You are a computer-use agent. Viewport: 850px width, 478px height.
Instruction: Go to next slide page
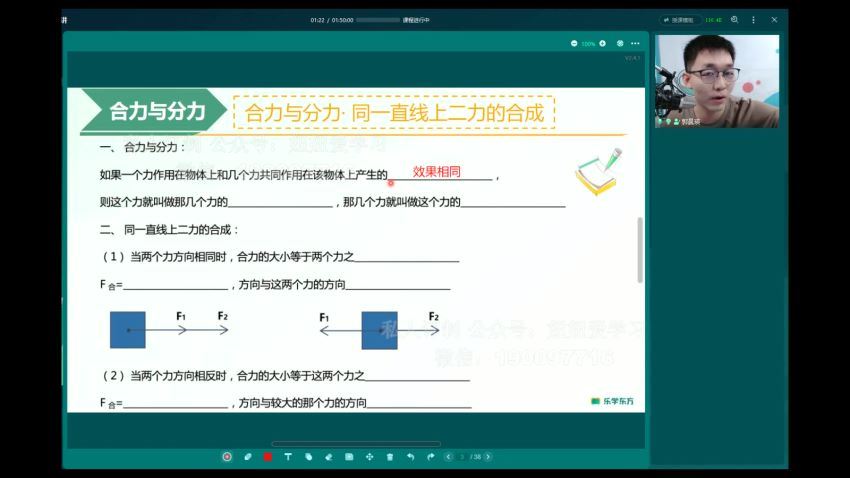[x=488, y=457]
